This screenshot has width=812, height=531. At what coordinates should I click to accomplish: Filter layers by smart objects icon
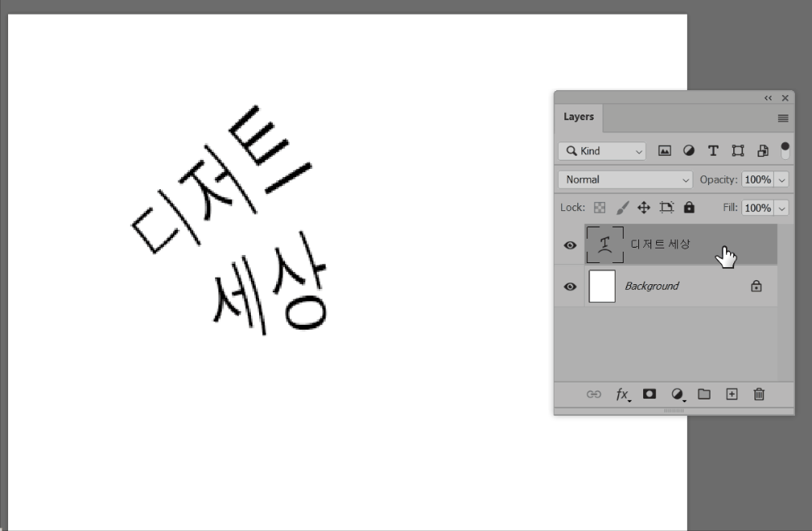click(762, 151)
